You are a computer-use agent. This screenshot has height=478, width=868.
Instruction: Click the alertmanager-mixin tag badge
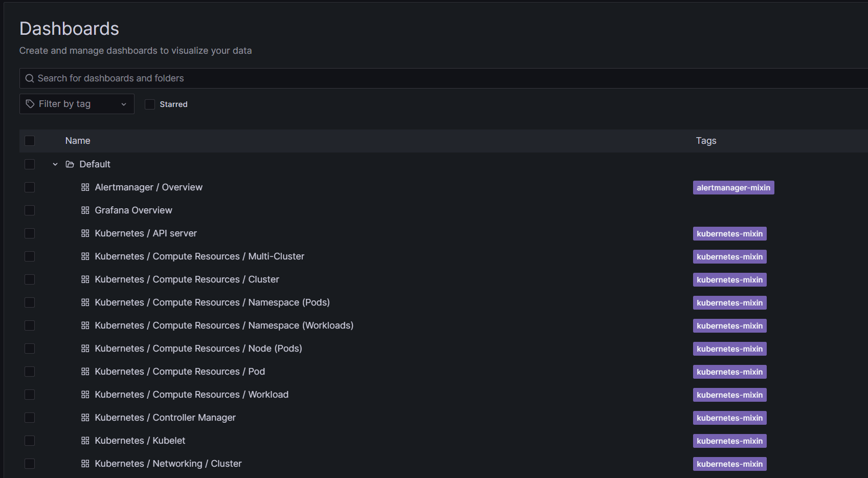733,188
